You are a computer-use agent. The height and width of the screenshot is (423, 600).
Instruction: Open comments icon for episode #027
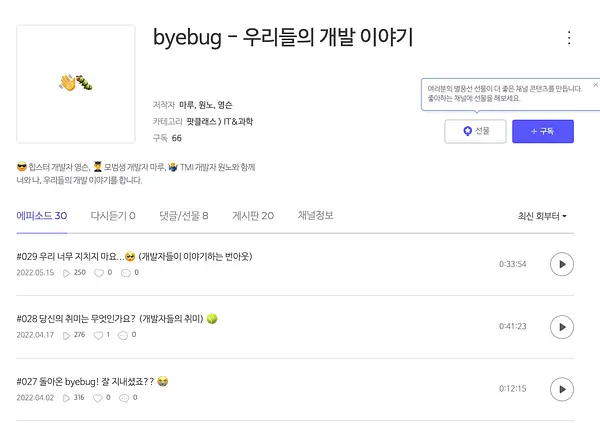coord(124,398)
